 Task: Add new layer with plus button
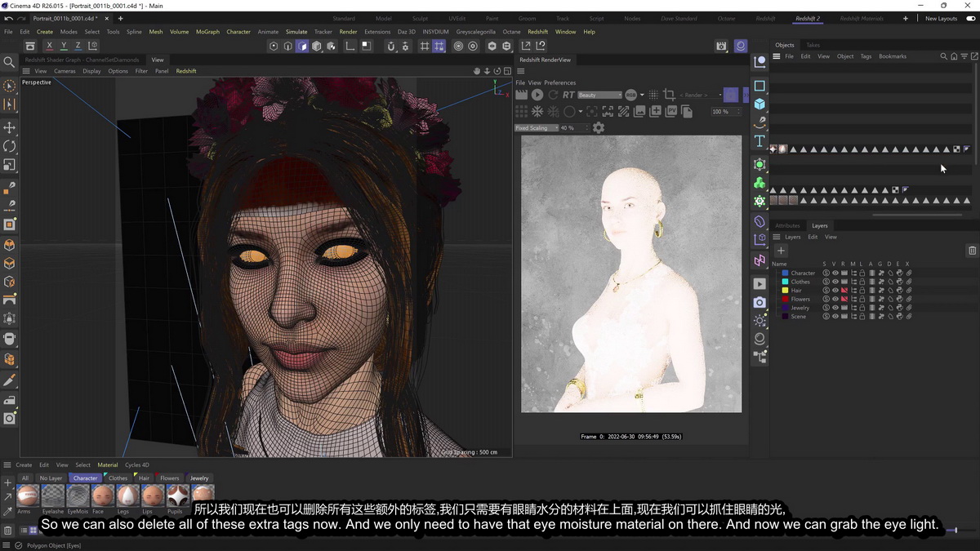(781, 251)
